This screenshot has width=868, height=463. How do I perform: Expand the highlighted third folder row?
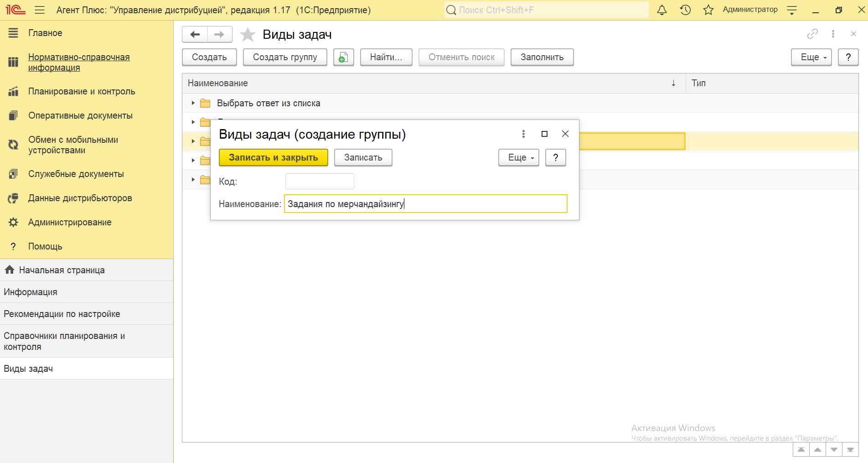coord(193,141)
